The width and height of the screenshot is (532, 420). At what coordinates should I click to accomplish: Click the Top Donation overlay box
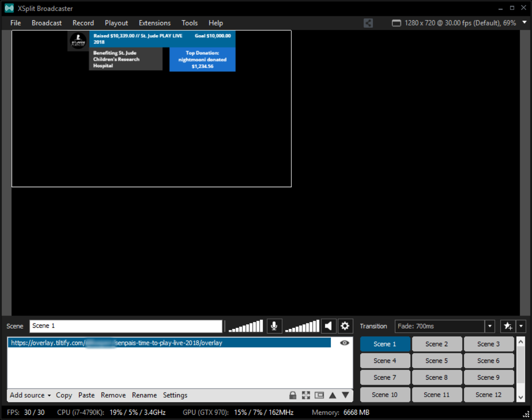pos(203,59)
